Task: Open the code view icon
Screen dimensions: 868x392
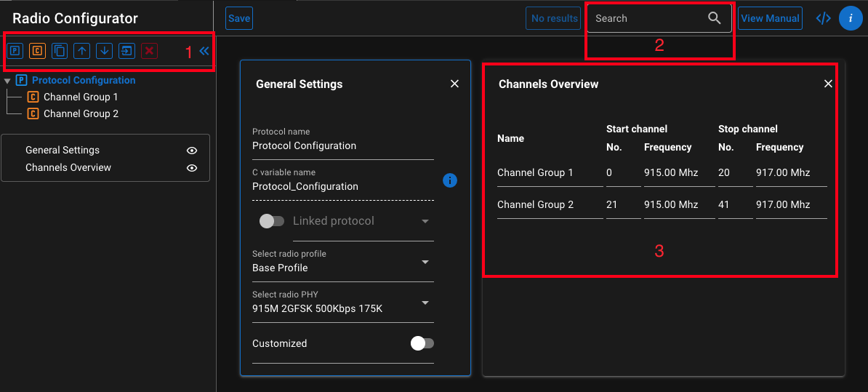Action: point(823,18)
